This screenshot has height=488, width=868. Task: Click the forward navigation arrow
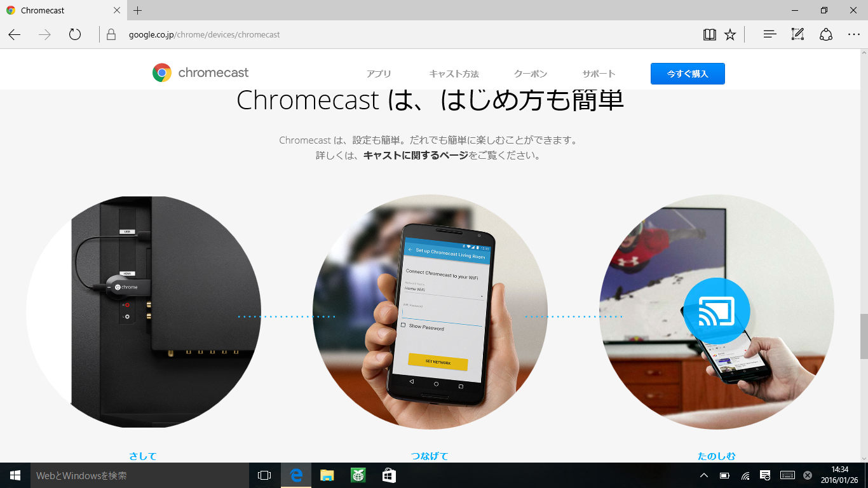click(x=44, y=34)
